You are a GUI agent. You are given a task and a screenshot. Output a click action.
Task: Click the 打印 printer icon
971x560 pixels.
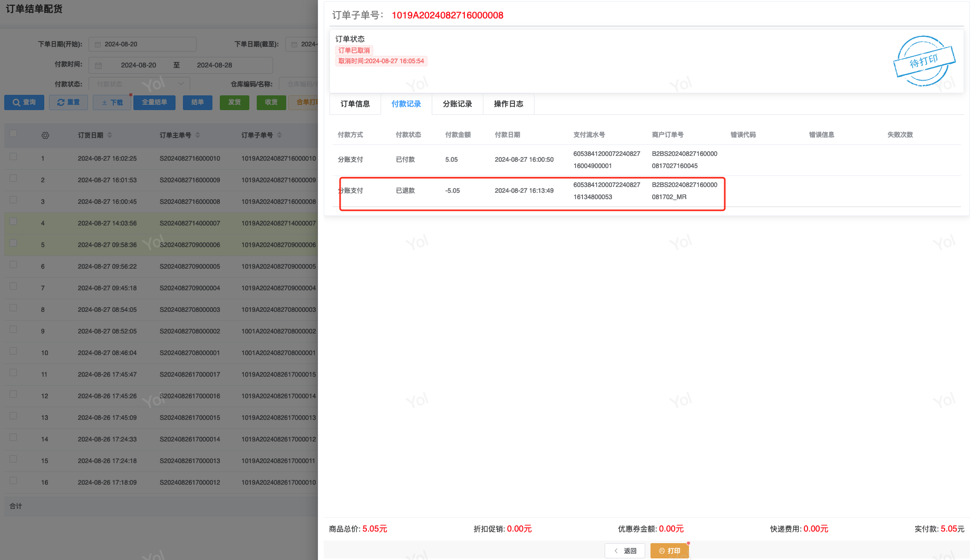click(x=662, y=551)
